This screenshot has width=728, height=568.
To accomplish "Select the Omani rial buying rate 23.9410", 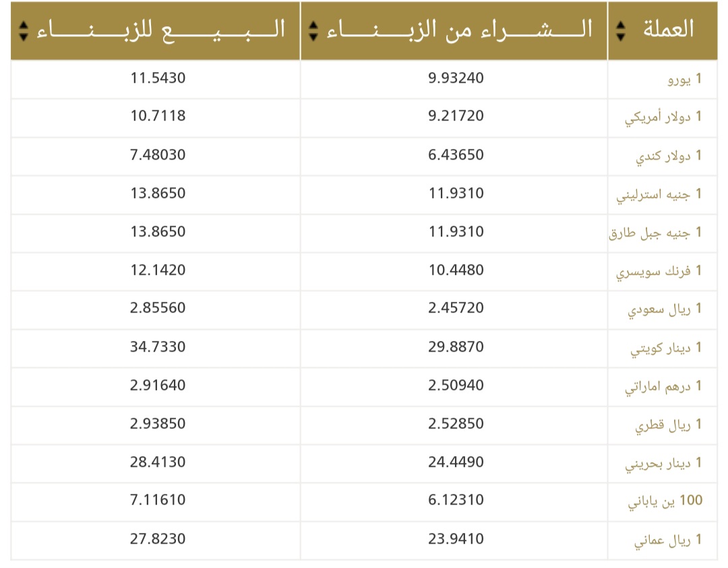I will coord(456,539).
